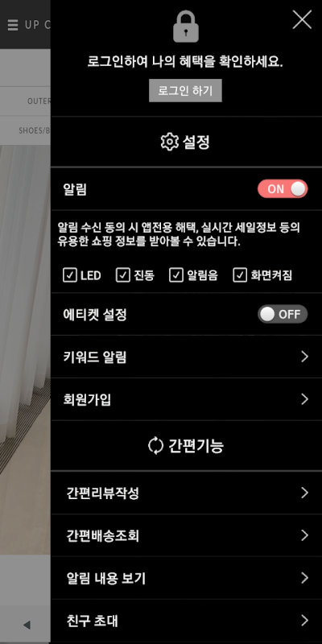Close the side panel with the X icon
Image resolution: width=322 pixels, height=644 pixels.
[302, 19]
